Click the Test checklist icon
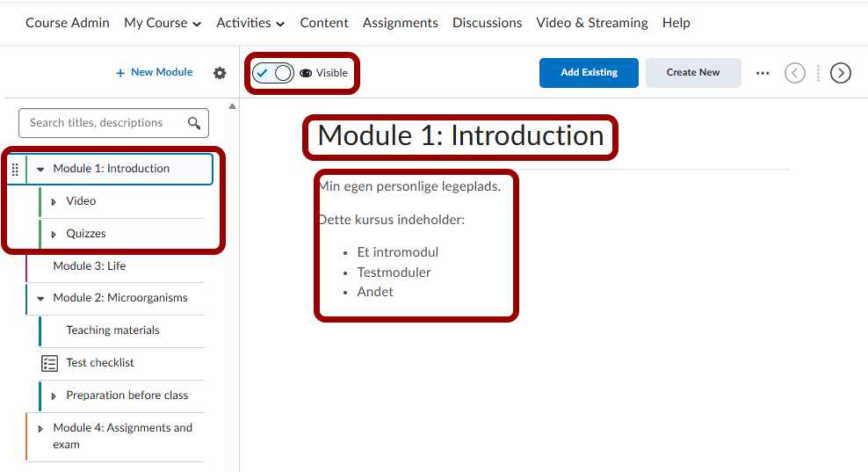 pyautogui.click(x=50, y=363)
